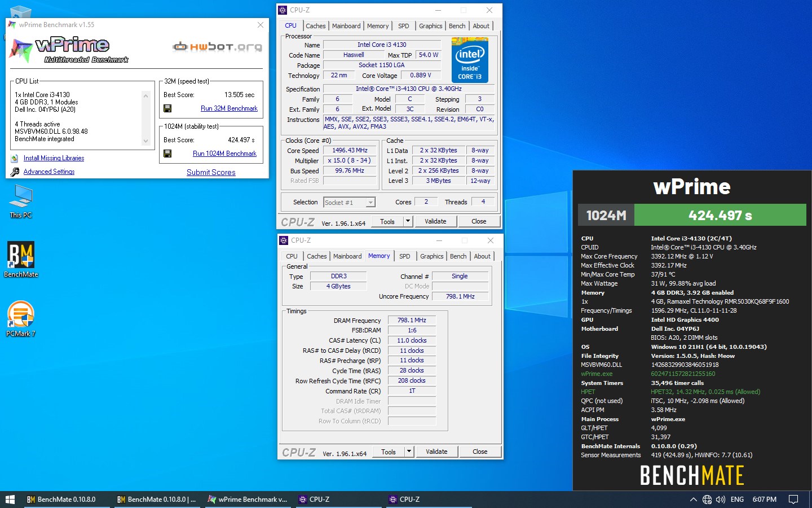Click Install Missing Libraries link
The width and height of the screenshot is (812, 508).
pyautogui.click(x=54, y=159)
